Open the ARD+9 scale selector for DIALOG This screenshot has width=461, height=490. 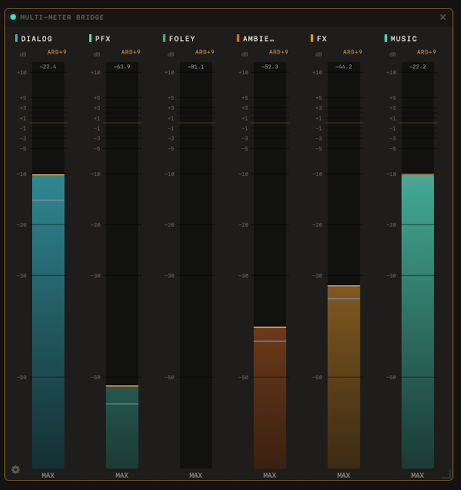coord(57,52)
